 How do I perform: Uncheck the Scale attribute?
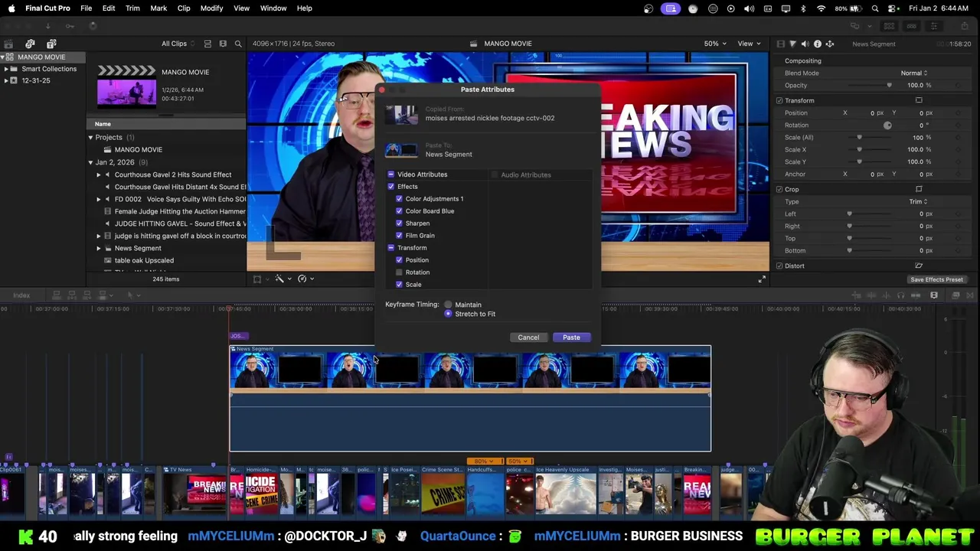(x=399, y=285)
